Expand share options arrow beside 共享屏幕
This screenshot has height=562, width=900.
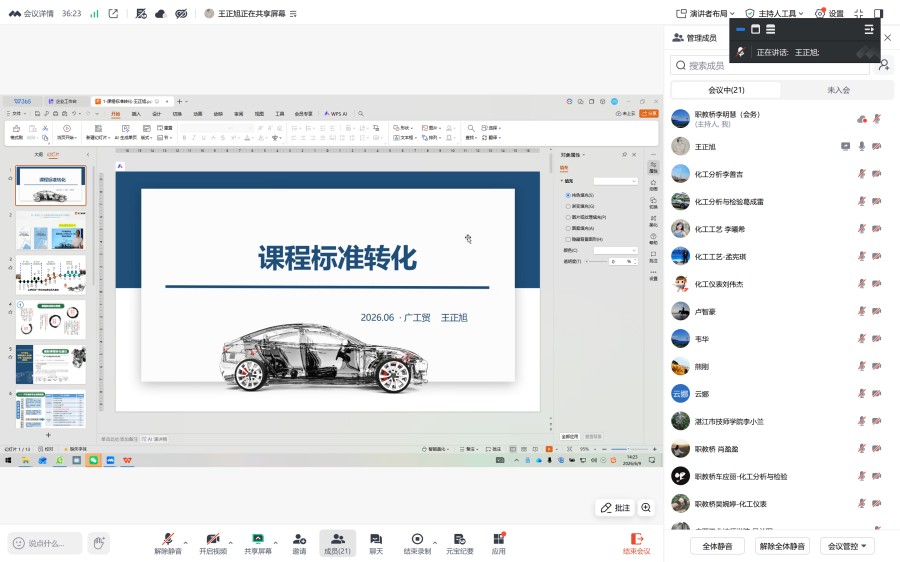[x=276, y=542]
